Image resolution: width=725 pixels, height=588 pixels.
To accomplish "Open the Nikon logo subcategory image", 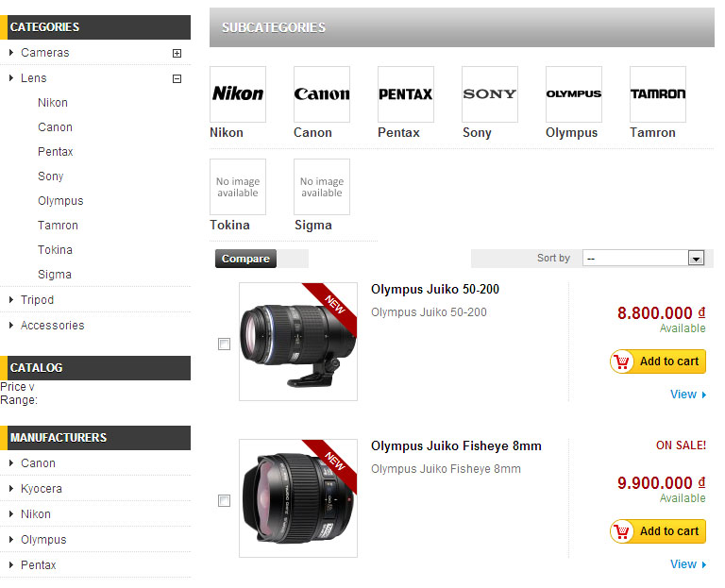I will 238,94.
